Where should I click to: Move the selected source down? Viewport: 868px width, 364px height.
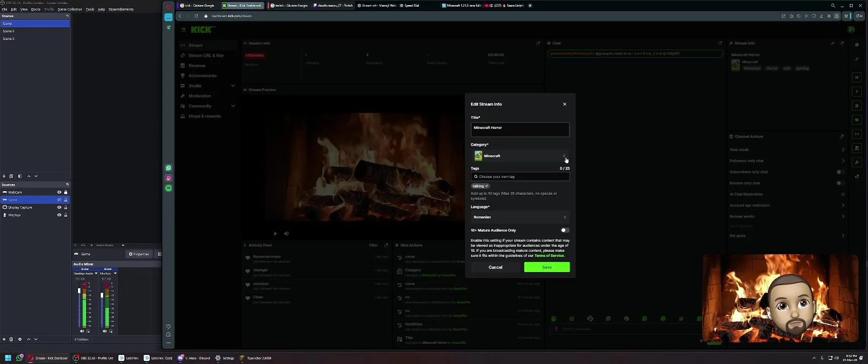[x=36, y=339]
